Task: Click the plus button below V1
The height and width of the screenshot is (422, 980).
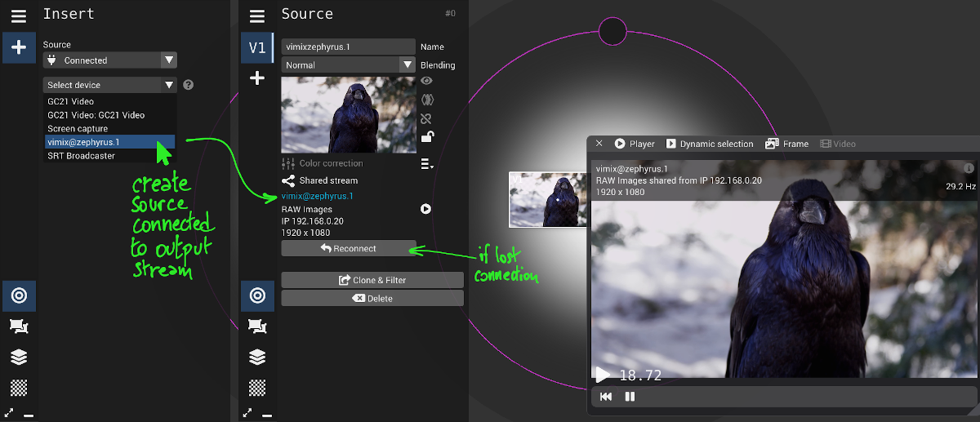Action: click(x=257, y=78)
